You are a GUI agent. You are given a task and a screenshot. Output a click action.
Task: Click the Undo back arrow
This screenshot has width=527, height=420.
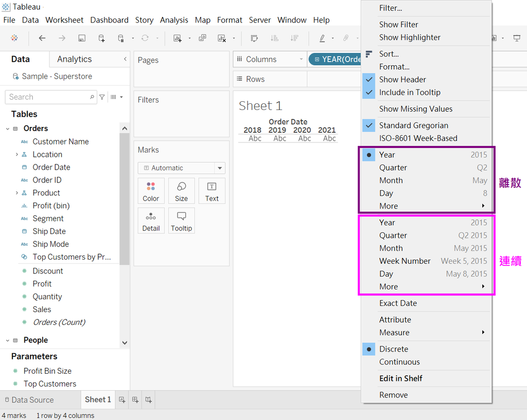[x=42, y=38]
